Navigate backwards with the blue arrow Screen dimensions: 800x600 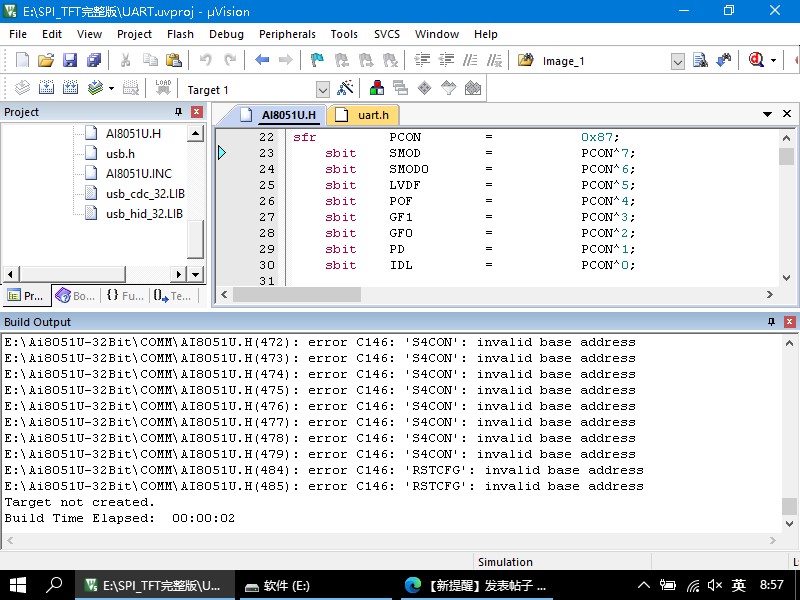coord(262,60)
